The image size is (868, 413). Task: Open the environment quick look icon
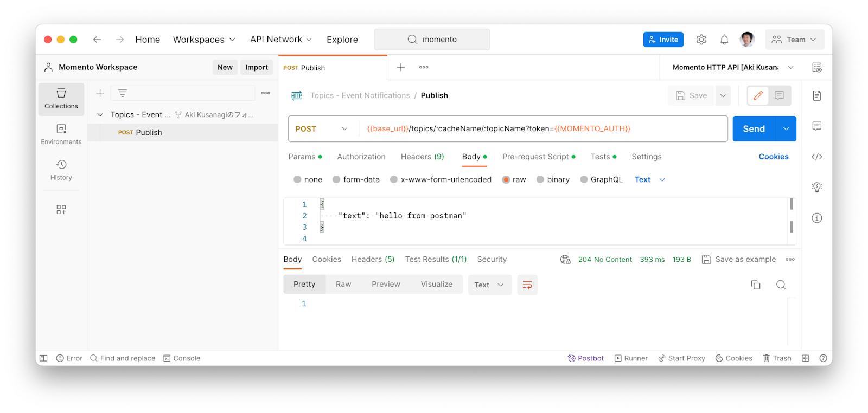click(x=817, y=68)
